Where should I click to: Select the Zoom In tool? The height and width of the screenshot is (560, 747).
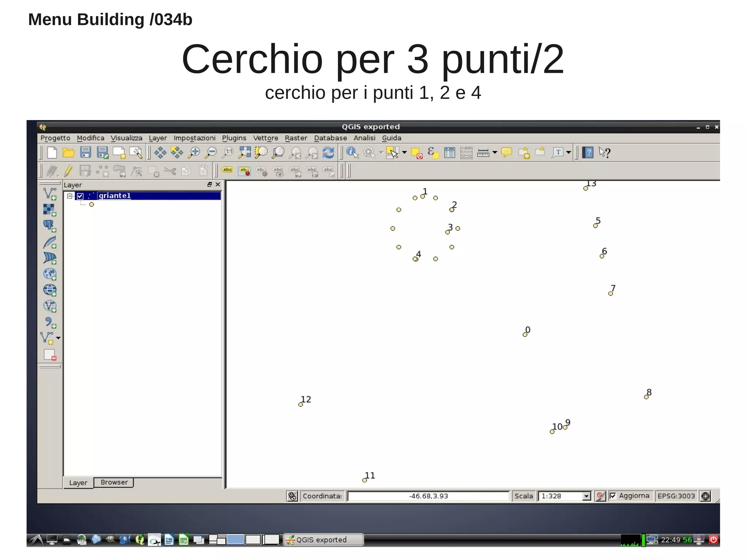[x=194, y=152]
